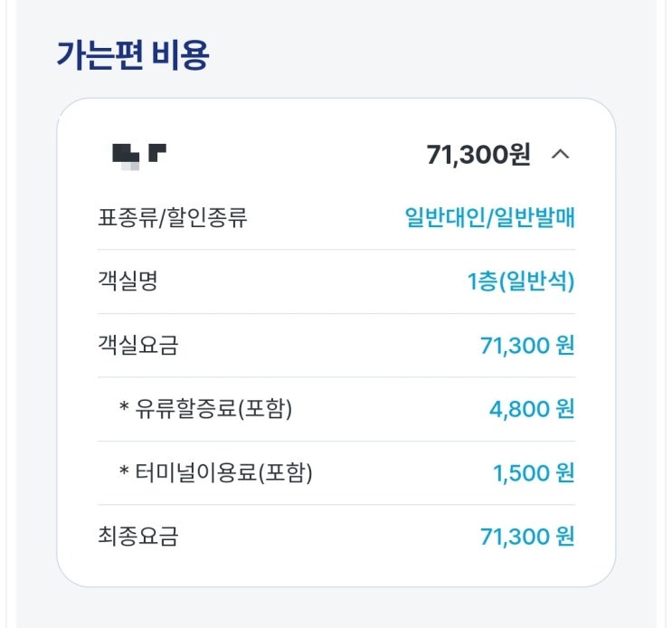Click the 가는편 비용 heading

132,56
